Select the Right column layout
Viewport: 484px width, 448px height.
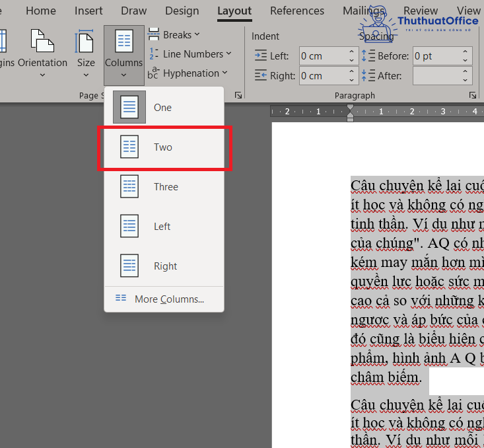164,266
